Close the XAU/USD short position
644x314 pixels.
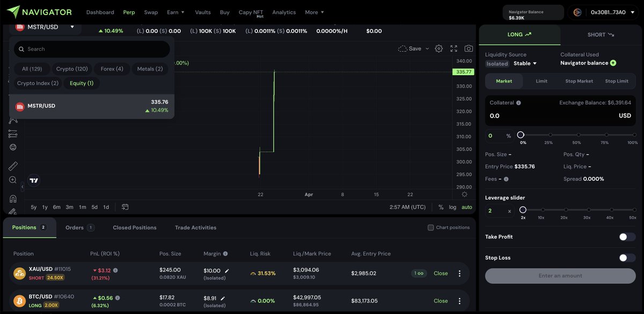441,273
